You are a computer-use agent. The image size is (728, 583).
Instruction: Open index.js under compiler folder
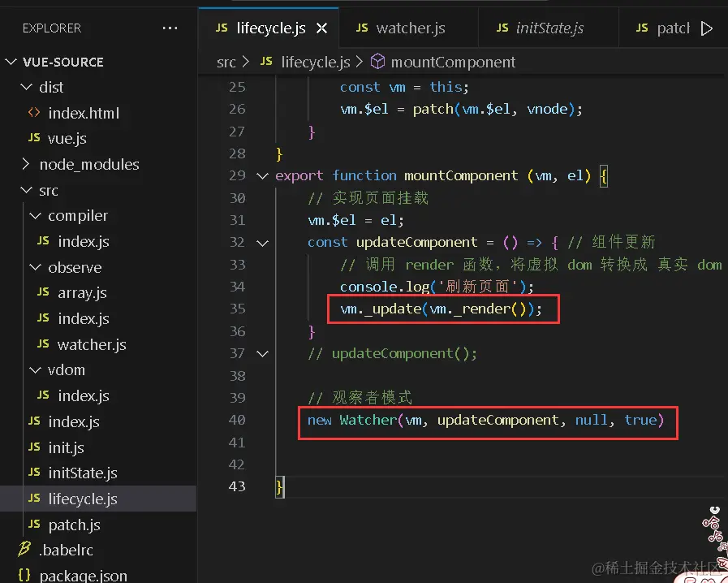click(x=84, y=241)
